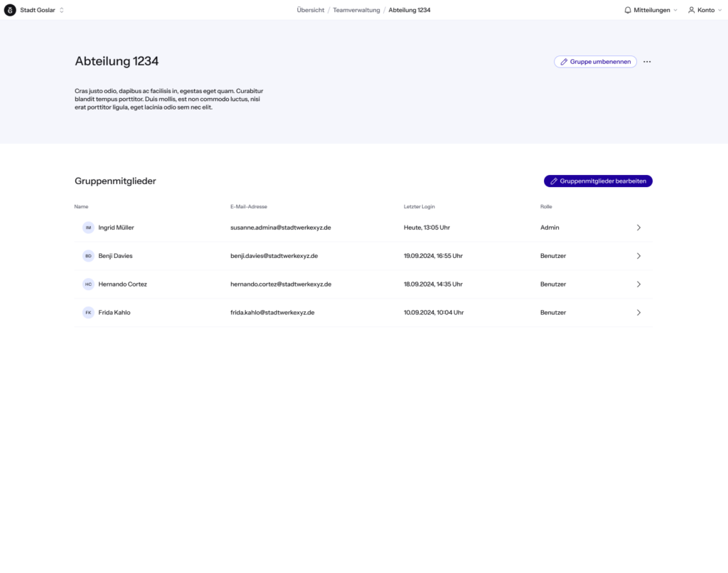The width and height of the screenshot is (728, 573).
Task: Open Hernando Cortez row chevron
Action: point(638,284)
